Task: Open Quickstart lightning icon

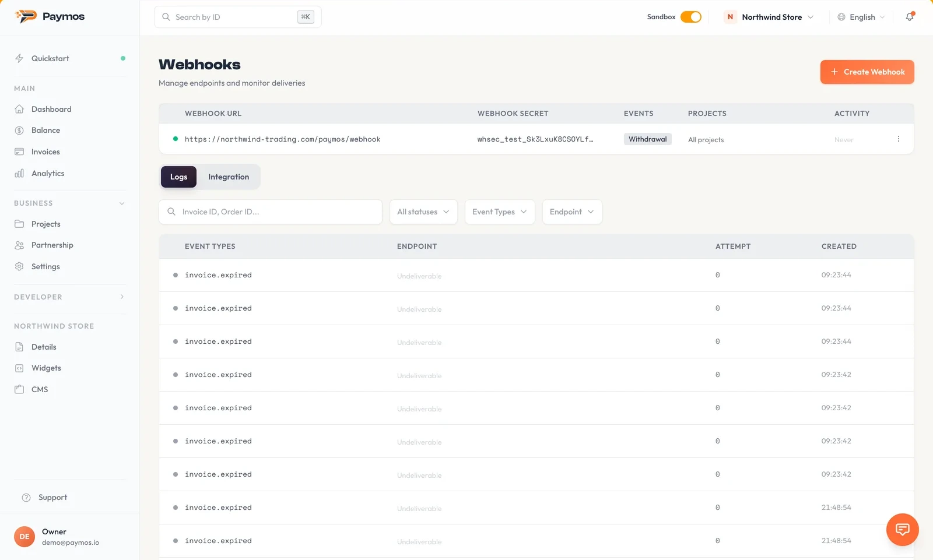Action: pos(19,58)
